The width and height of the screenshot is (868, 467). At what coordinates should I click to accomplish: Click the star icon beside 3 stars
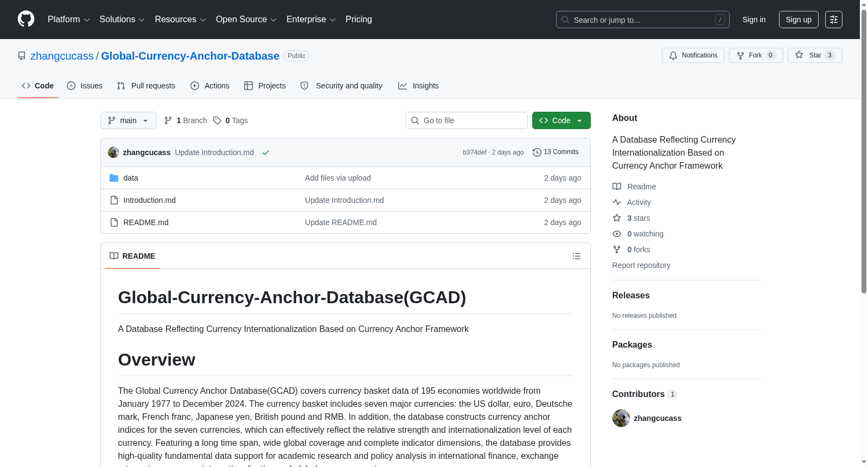(617, 218)
